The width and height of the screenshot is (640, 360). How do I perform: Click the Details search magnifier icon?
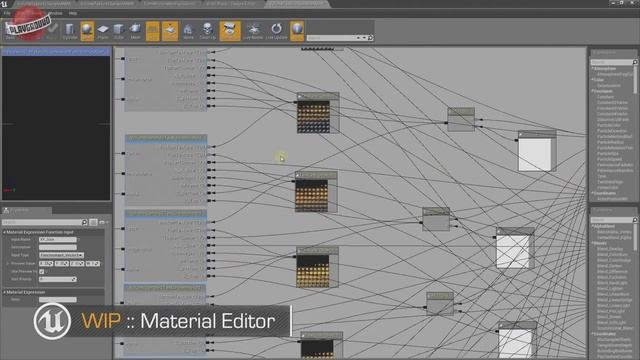84,222
